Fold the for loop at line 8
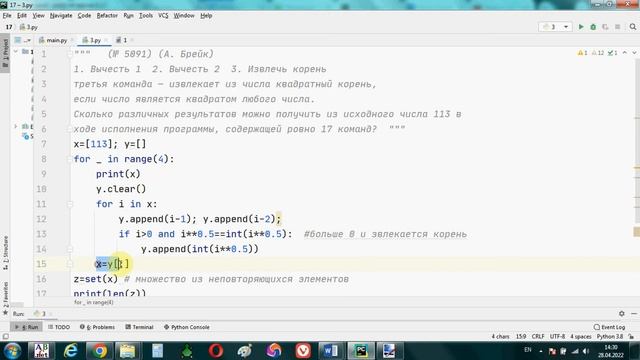 (x=70, y=159)
